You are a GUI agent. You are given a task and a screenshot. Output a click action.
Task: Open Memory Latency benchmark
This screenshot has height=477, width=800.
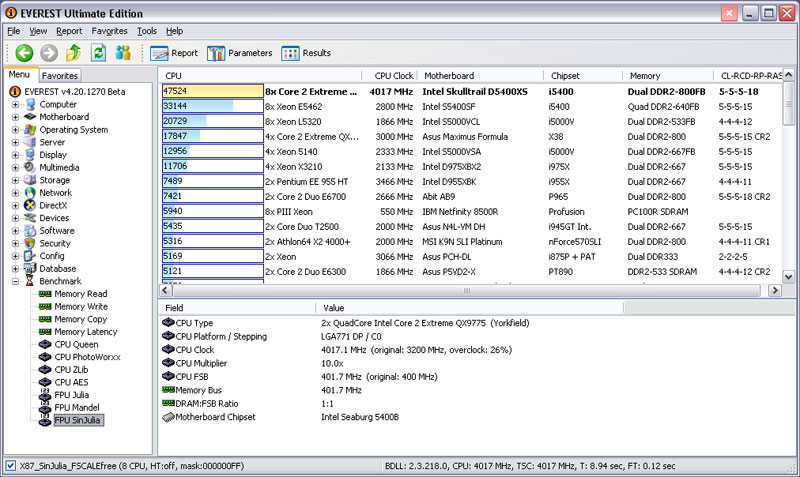point(87,332)
